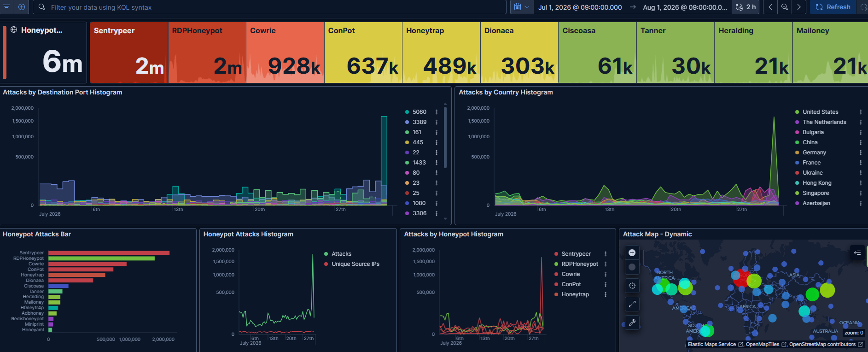This screenshot has height=352, width=868.
Task: Open the calendar quick date picker
Action: (522, 7)
